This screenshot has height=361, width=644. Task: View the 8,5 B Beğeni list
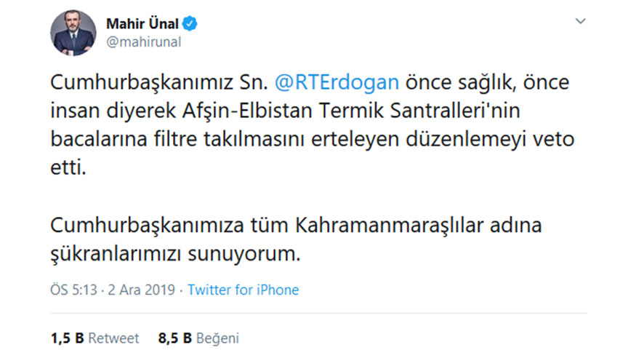pyautogui.click(x=198, y=338)
